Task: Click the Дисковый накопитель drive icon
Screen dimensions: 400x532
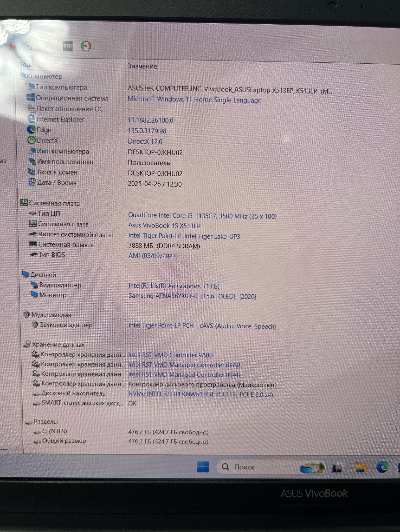Action: (x=36, y=394)
